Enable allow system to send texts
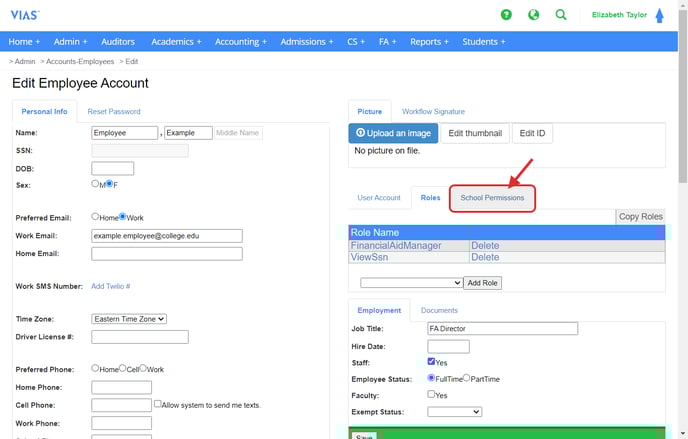This screenshot has width=688, height=439. (158, 405)
